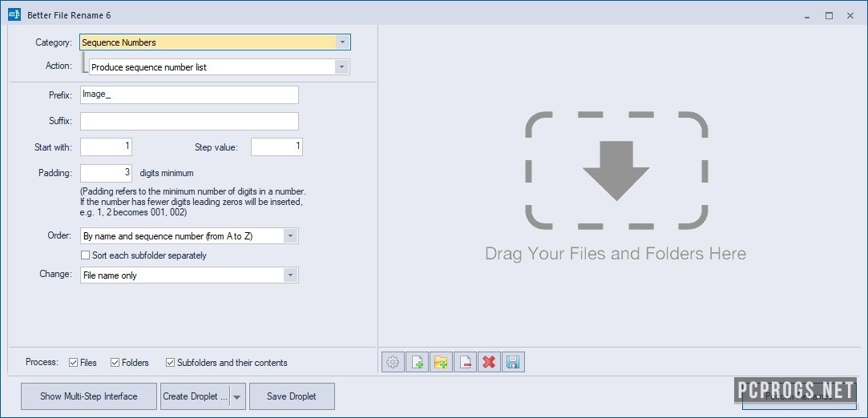Click the add files icon
Screen dimensions: 868x418
tap(417, 362)
